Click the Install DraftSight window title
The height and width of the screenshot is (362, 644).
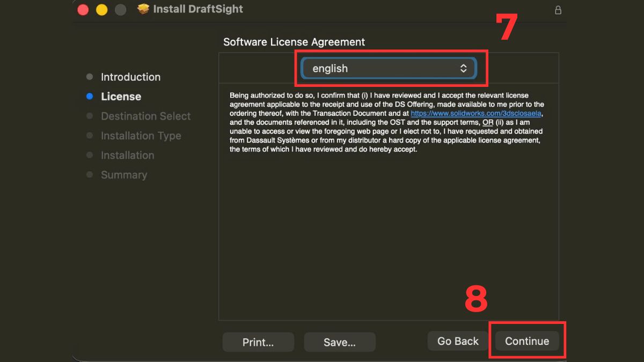click(198, 9)
